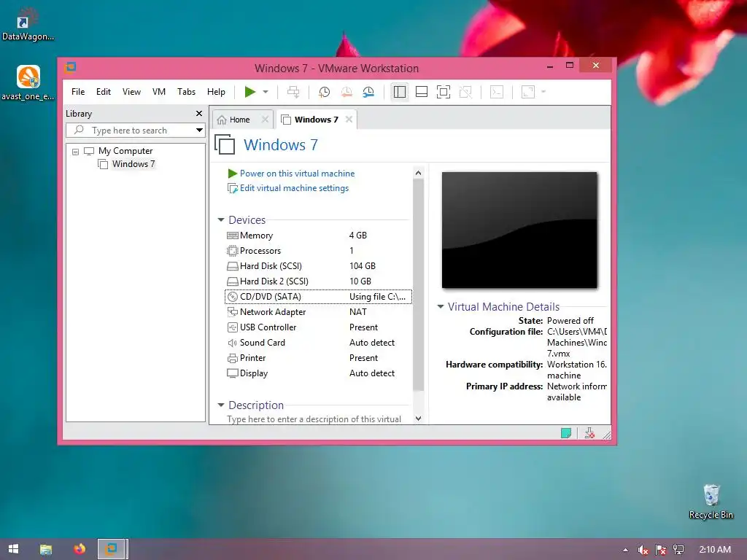Click the green Power On play button in toolbar

pos(249,91)
